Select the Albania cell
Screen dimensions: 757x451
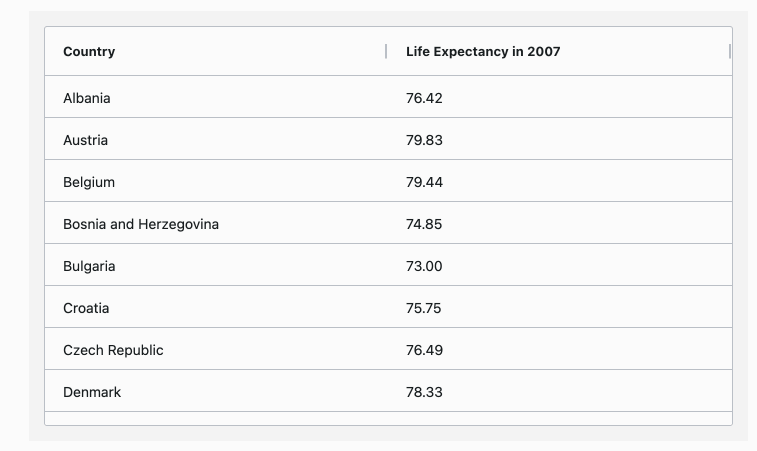[87, 98]
